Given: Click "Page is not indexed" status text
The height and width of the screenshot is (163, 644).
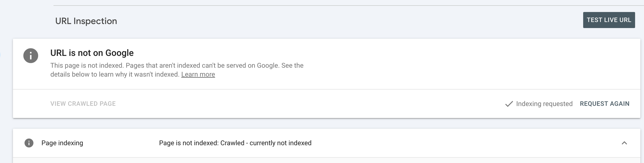Looking at the screenshot, I should pos(188,143).
